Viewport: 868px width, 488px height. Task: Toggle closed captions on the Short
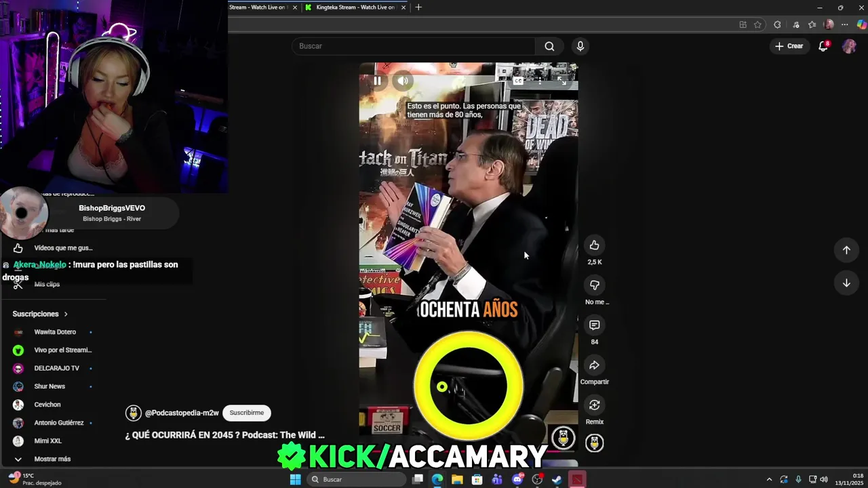click(x=518, y=81)
